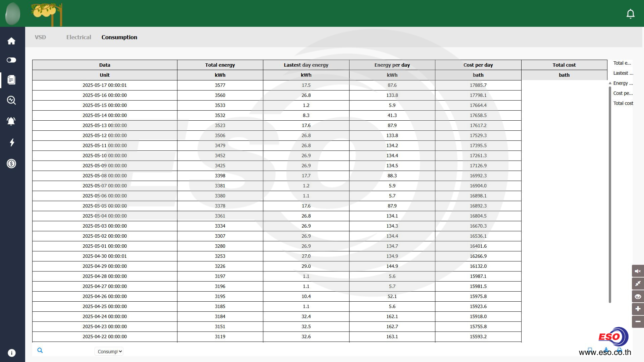The image size is (644, 362).
Task: Select the 2025-04-22 00:00:00 date cell
Action: 105,337
